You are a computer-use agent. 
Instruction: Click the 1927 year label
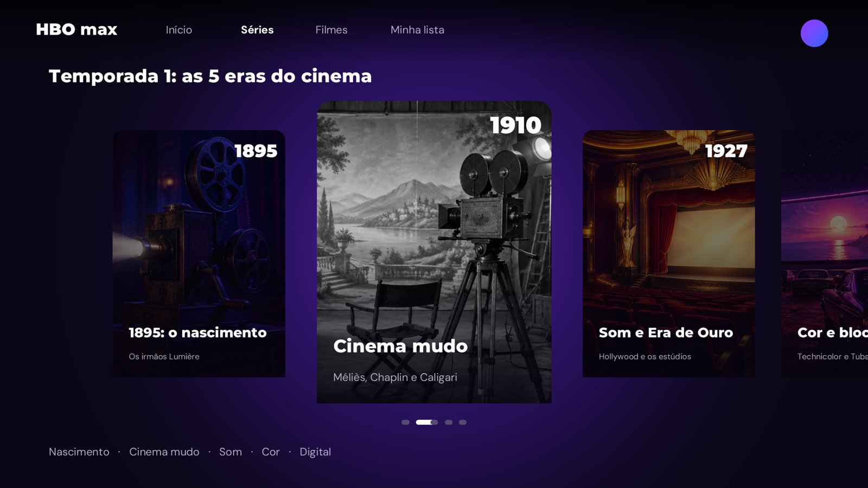tap(726, 151)
